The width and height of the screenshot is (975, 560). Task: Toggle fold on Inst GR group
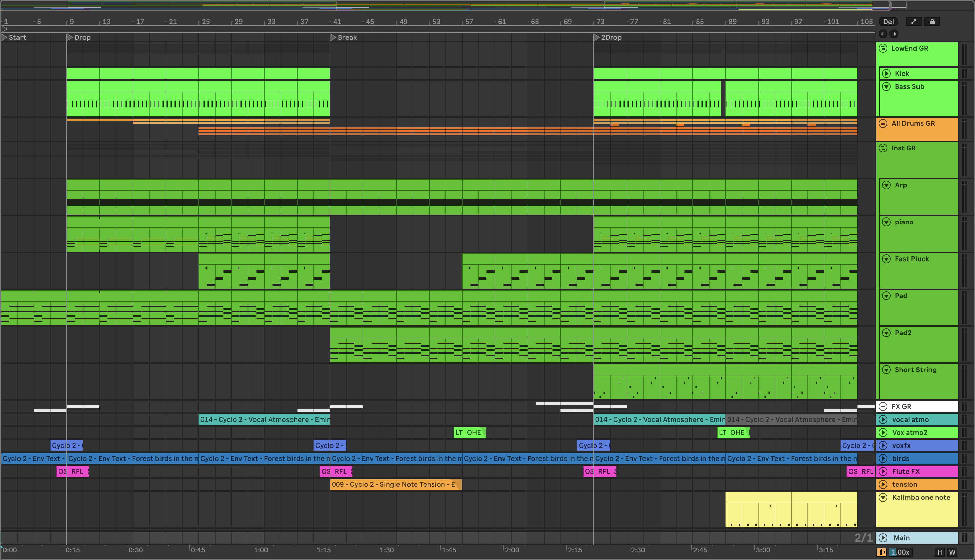(x=883, y=148)
